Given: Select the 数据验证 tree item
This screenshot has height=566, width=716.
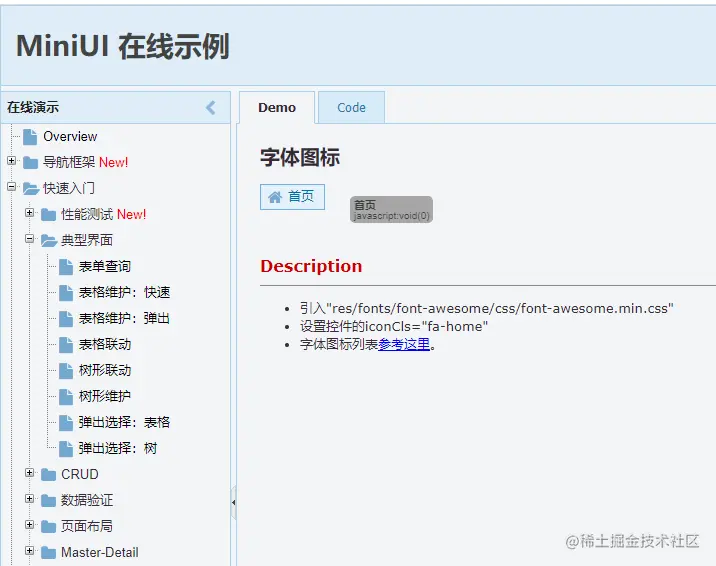Looking at the screenshot, I should coord(87,501).
